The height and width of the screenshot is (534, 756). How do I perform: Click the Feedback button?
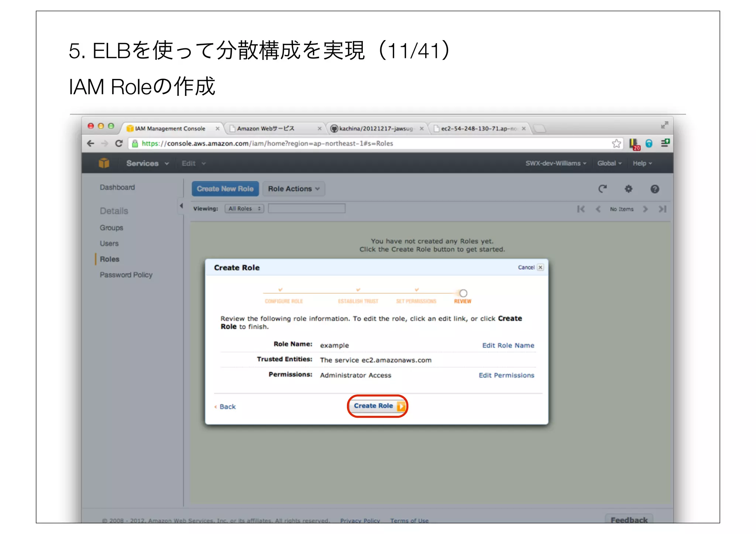click(x=629, y=519)
